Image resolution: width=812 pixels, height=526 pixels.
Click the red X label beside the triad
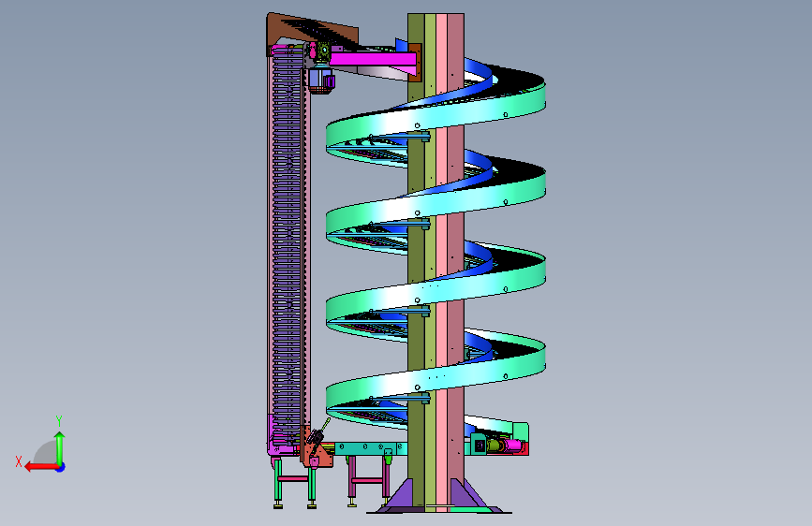[x=19, y=461]
